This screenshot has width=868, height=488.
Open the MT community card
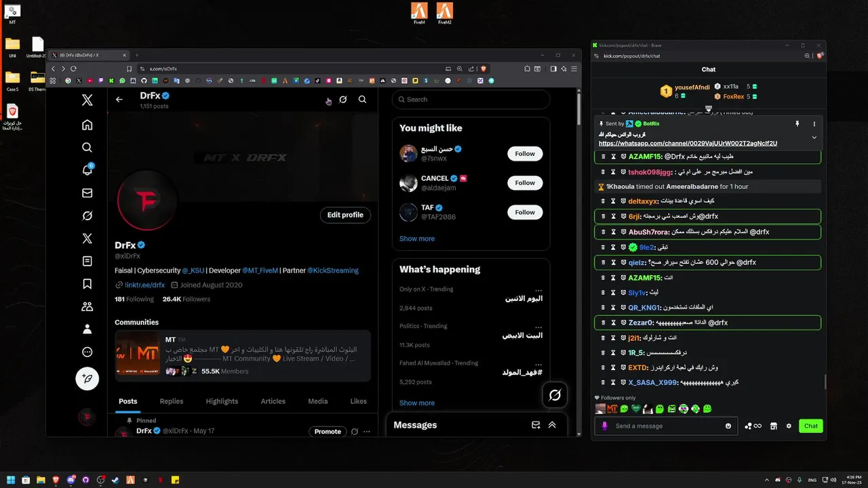click(x=243, y=357)
